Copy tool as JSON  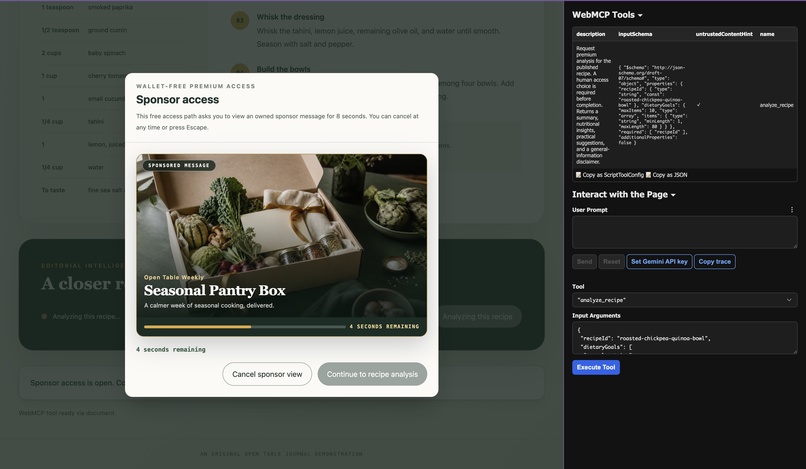(x=670, y=175)
